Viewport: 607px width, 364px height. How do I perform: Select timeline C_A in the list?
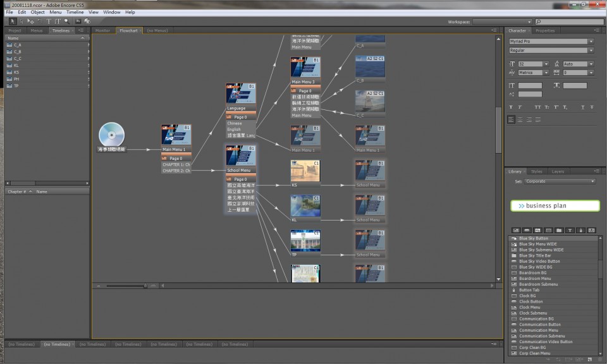tap(17, 45)
